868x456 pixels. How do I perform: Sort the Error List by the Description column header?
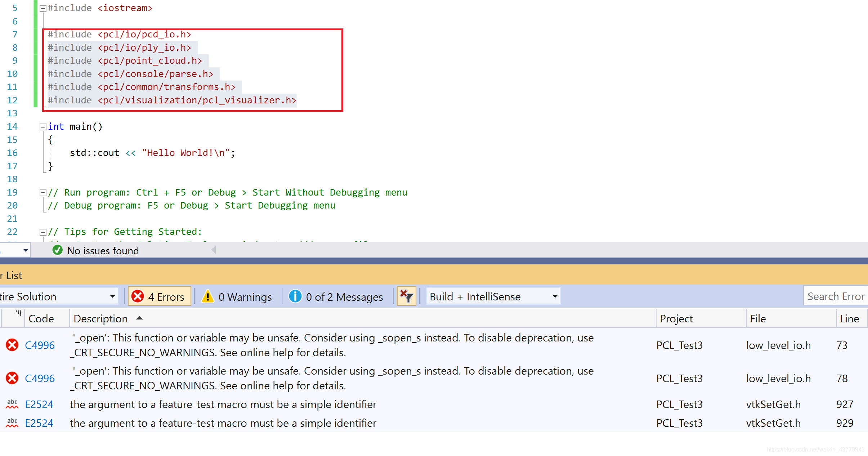[x=101, y=318]
